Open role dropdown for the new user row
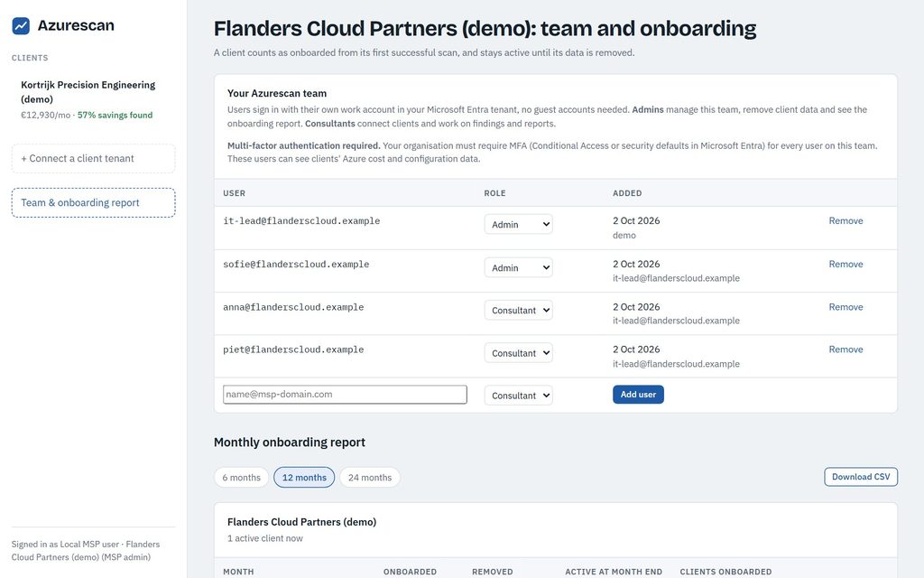The width and height of the screenshot is (924, 578). pos(519,396)
